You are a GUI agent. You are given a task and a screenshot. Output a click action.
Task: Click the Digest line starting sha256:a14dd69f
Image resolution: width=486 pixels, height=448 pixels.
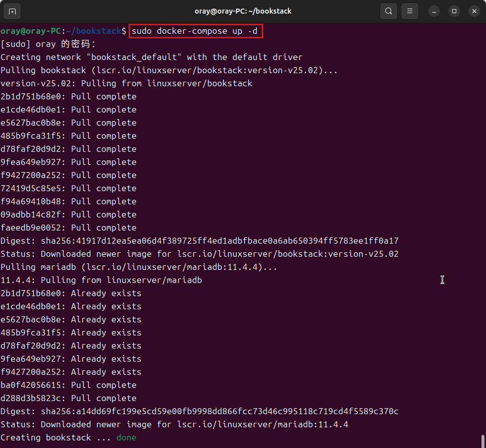tap(199, 411)
